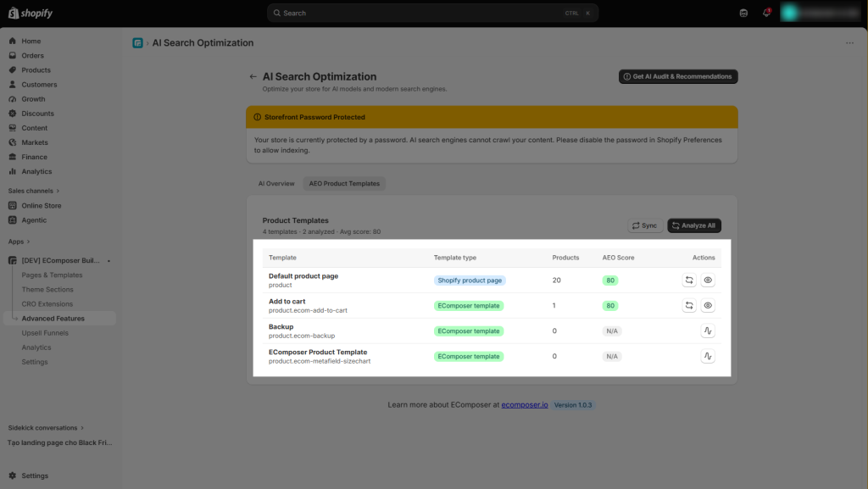Open Pages & Templates submenu item
868x489 pixels.
52,275
